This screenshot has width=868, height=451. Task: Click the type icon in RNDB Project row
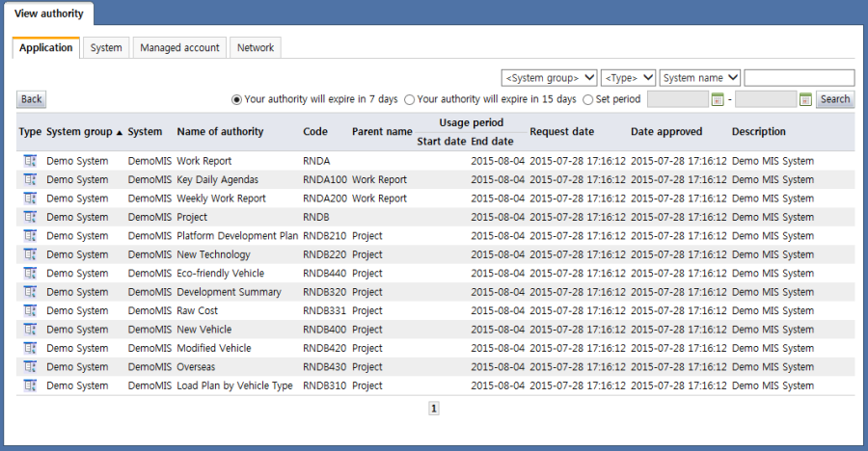[30, 217]
